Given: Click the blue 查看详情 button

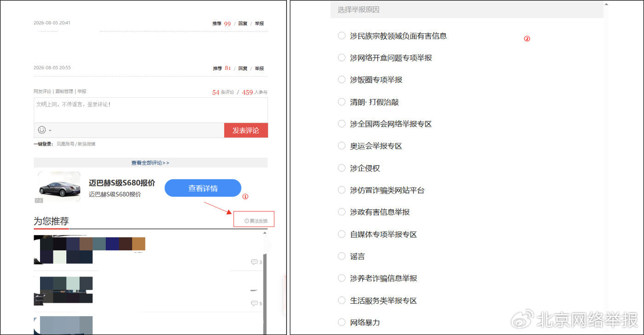Looking at the screenshot, I should [203, 188].
